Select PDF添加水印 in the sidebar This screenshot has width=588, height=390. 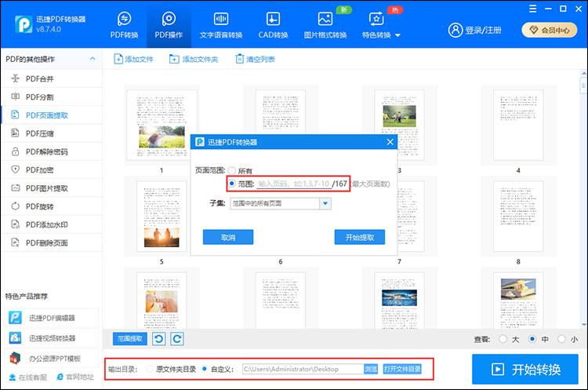52,224
